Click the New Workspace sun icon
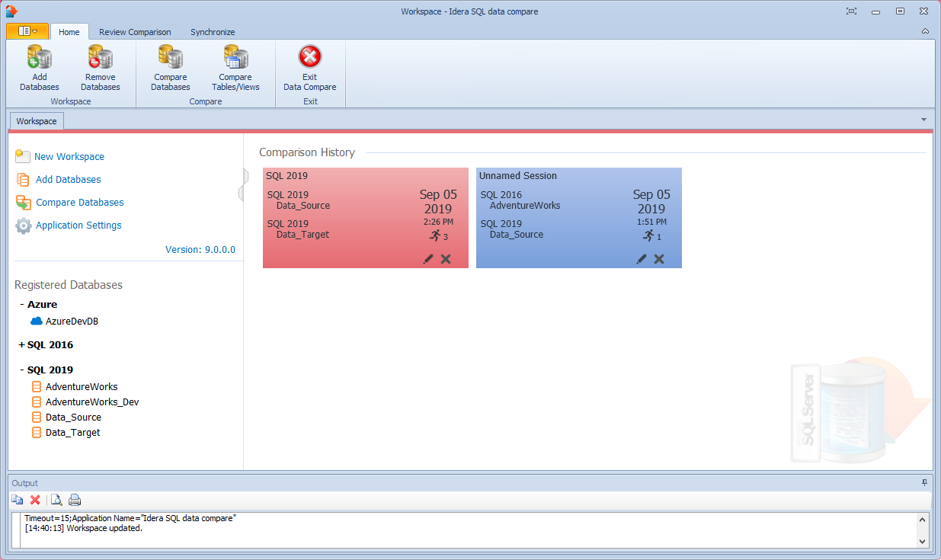This screenshot has height=560, width=941. (23, 155)
